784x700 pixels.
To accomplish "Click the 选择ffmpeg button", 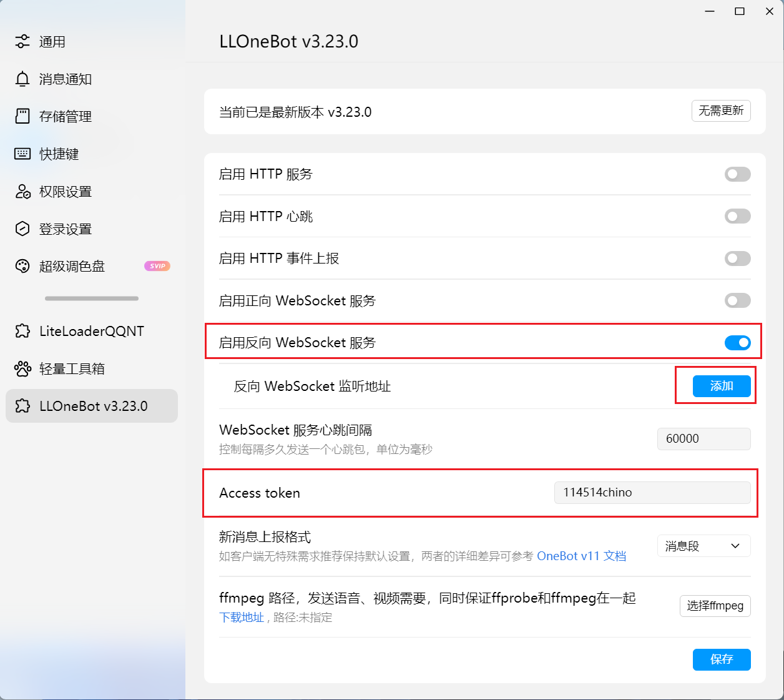I will tap(715, 606).
